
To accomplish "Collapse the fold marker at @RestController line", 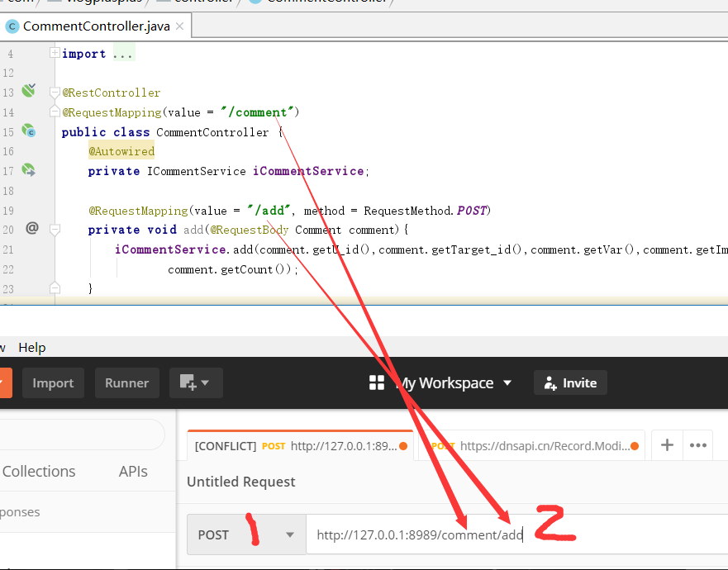I will coord(55,93).
